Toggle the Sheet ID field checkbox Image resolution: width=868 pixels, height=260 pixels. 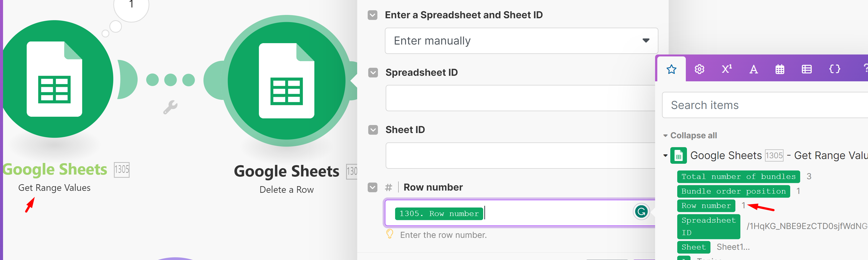click(373, 130)
